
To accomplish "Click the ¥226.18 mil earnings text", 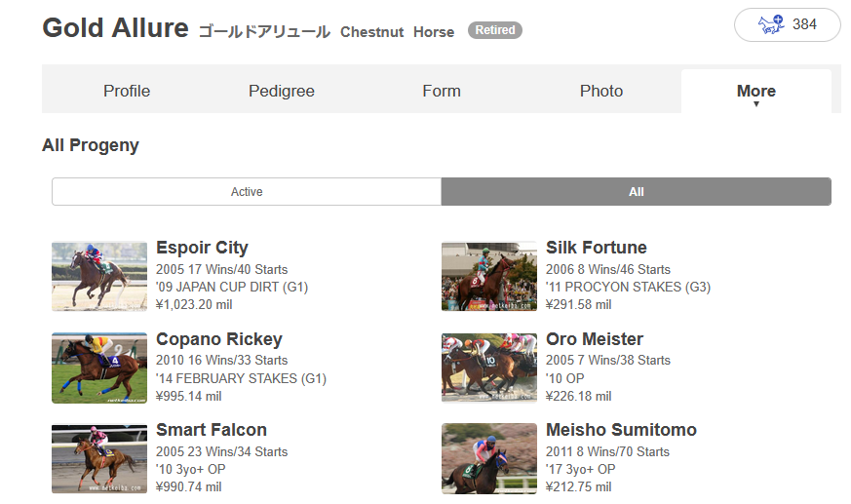I will 578,397.
